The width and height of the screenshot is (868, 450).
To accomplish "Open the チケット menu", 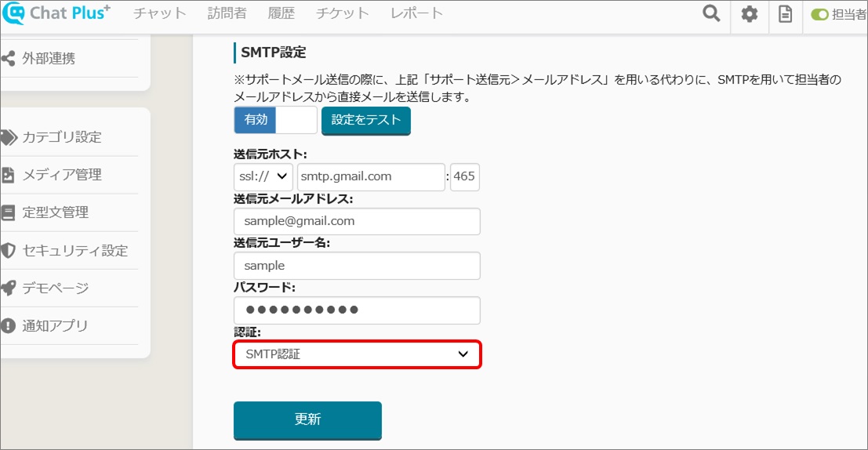I will click(x=342, y=13).
